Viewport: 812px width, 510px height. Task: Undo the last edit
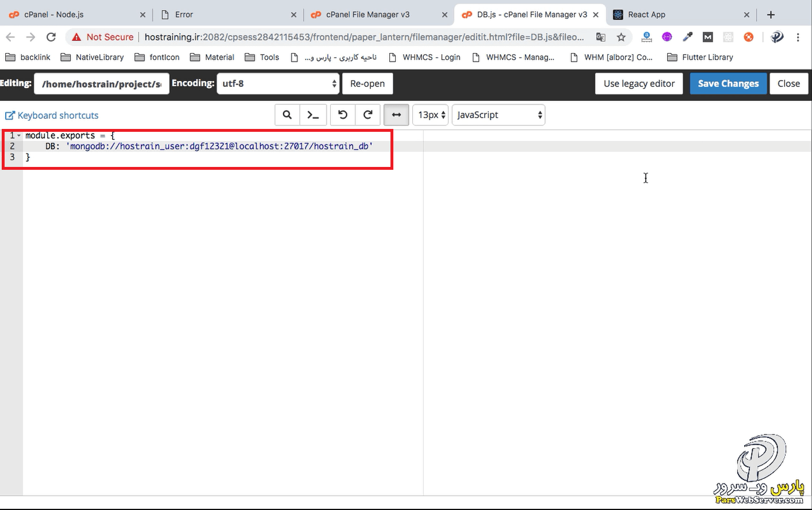tap(342, 115)
